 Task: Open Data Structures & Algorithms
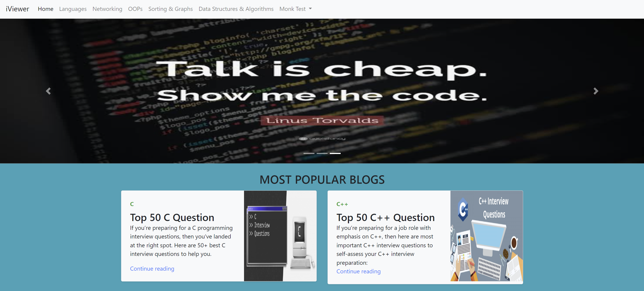coord(236,9)
